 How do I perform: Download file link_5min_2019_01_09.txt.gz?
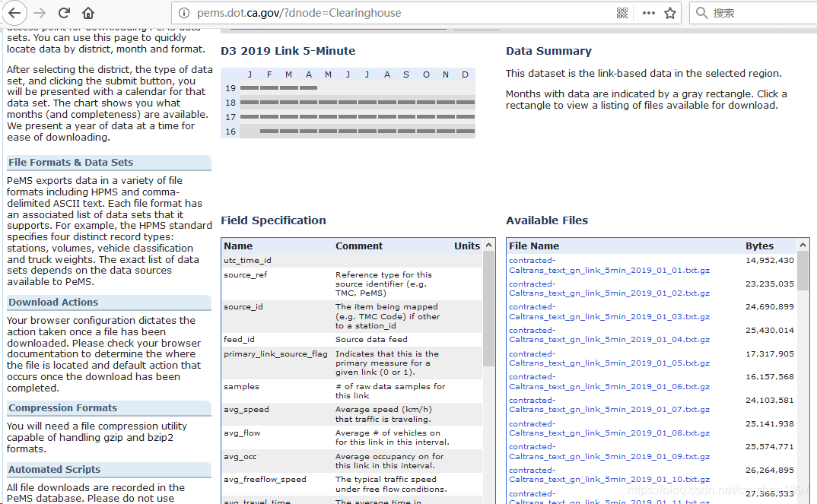pyautogui.click(x=609, y=451)
